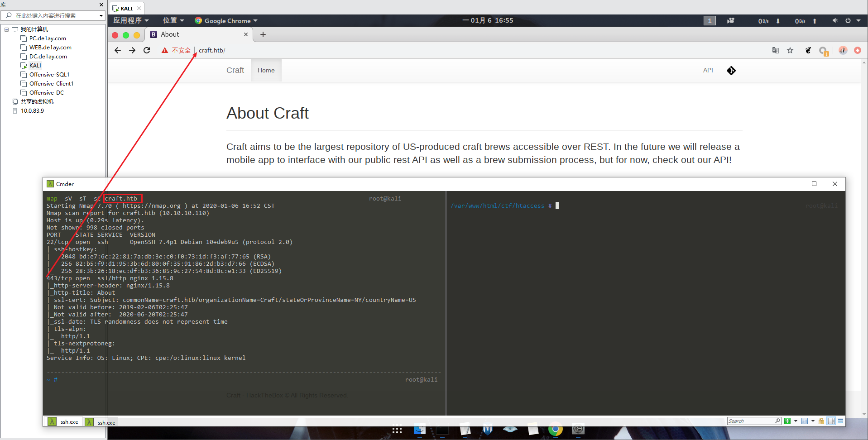Open new browser tab with plus button
The image size is (868, 440).
(x=263, y=34)
